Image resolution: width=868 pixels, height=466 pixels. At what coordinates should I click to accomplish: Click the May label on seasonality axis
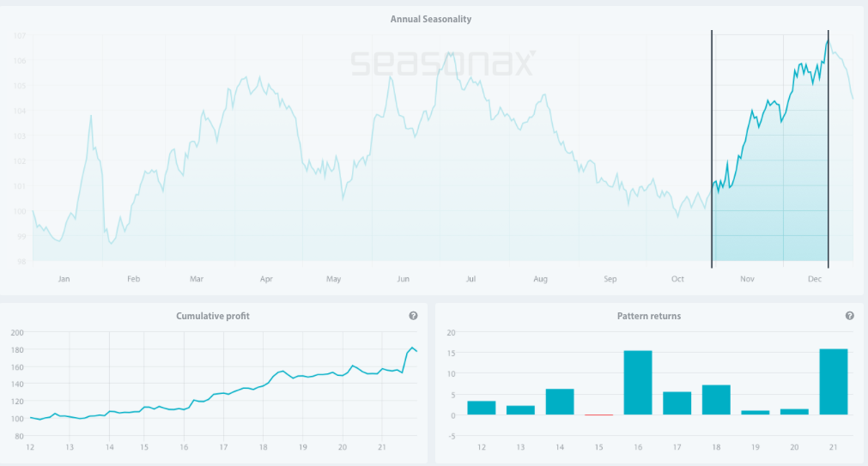(x=333, y=279)
